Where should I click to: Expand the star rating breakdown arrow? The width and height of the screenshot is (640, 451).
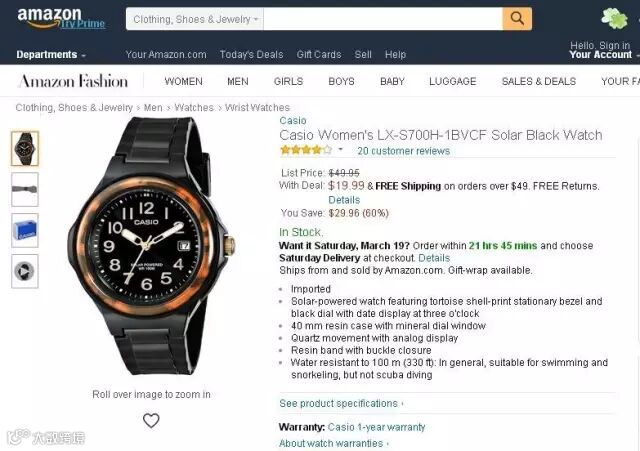pos(340,149)
